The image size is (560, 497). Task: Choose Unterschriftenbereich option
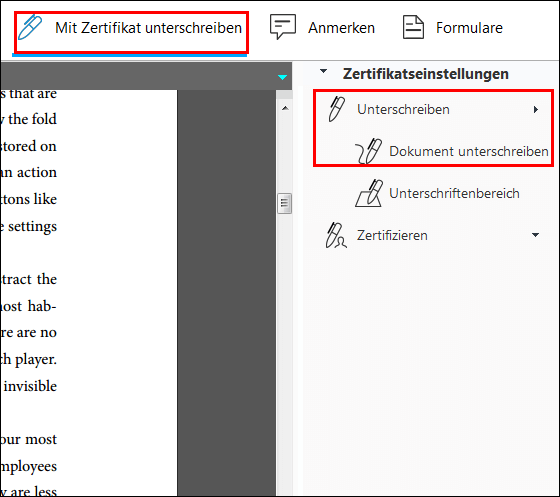click(454, 194)
